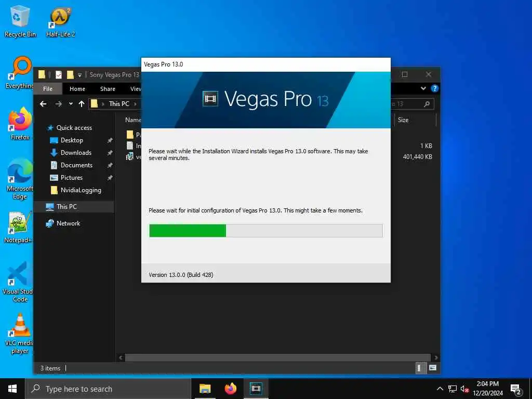
Task: Select Network in the navigation pane
Action: click(68, 223)
